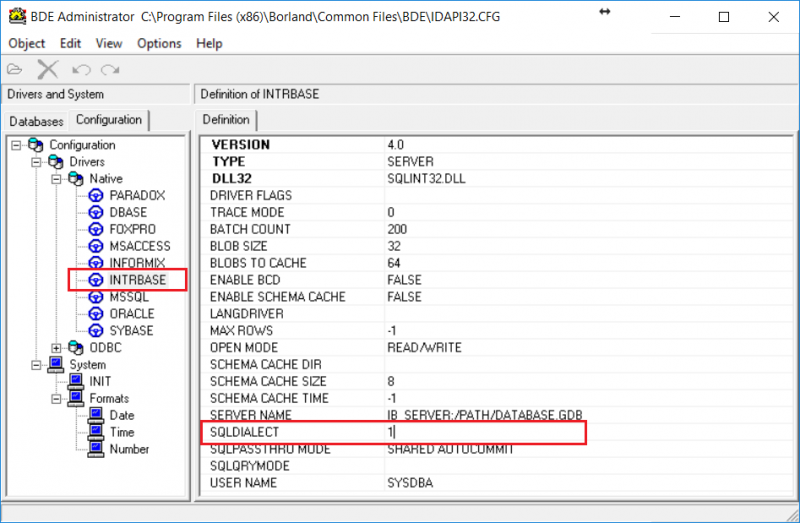Click the BATCH COUNT value 200
This screenshot has height=523, width=800.
(397, 229)
